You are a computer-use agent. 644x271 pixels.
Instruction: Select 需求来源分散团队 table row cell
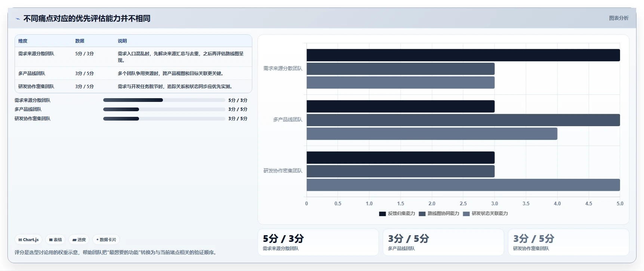pyautogui.click(x=36, y=54)
